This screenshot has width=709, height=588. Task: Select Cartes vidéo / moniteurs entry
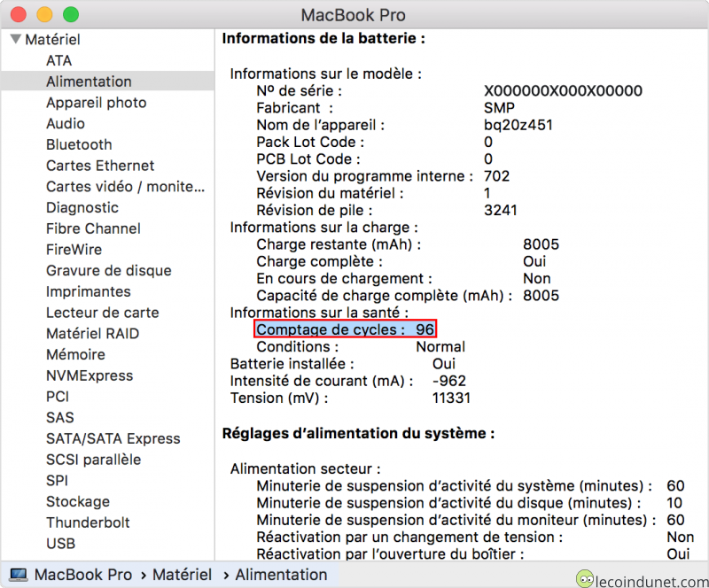[x=125, y=186]
